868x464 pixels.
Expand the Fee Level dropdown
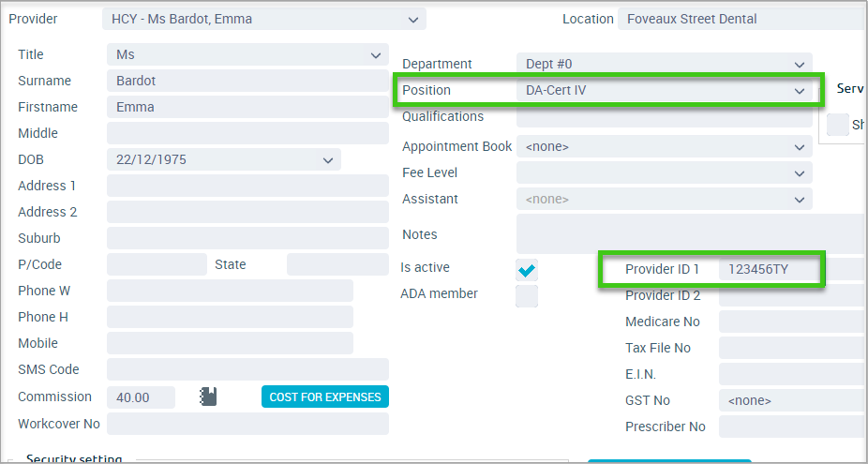(799, 173)
